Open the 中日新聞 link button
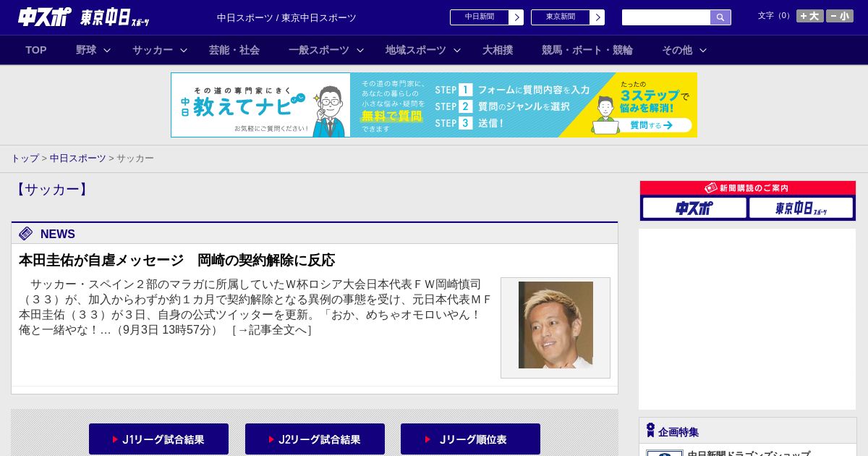The height and width of the screenshot is (456, 868). (480, 17)
